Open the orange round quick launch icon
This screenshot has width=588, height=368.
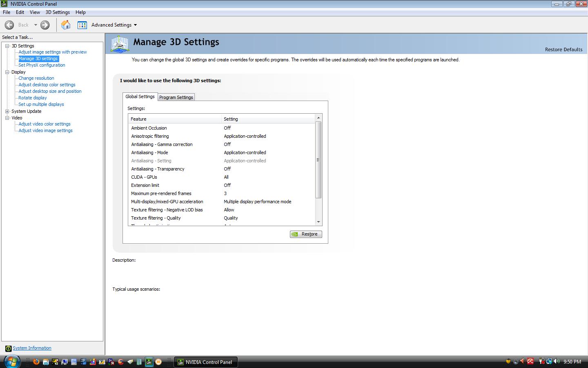click(x=158, y=361)
